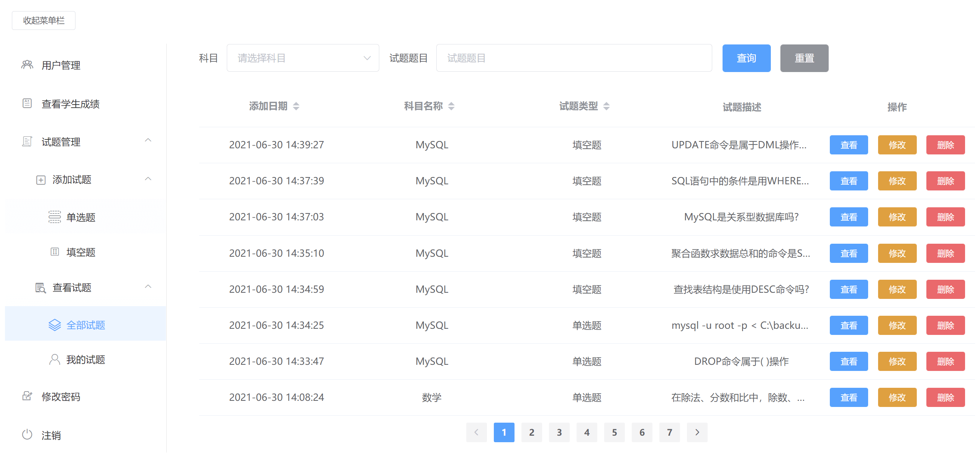
Task: Click 查看 for 聚合函数求数据总和 row
Action: tap(849, 253)
